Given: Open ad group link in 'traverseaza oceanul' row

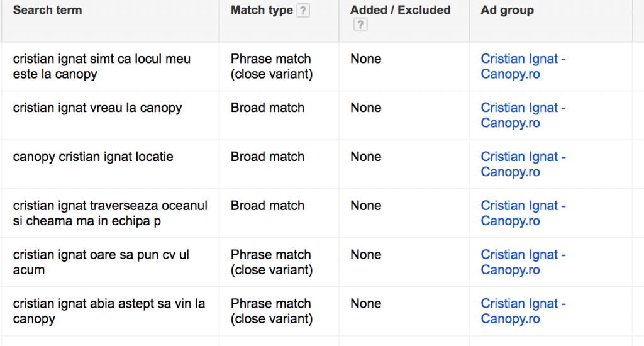Looking at the screenshot, I should point(523,213).
